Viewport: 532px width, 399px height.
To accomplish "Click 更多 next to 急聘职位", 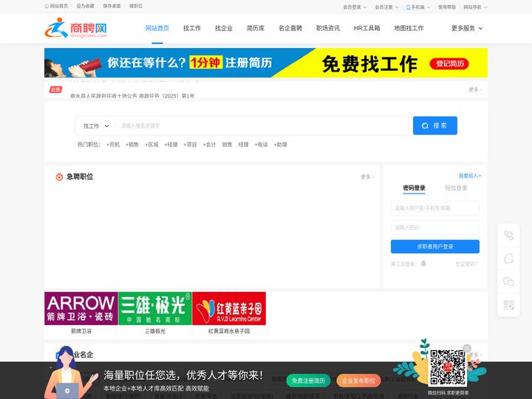I will (x=367, y=177).
